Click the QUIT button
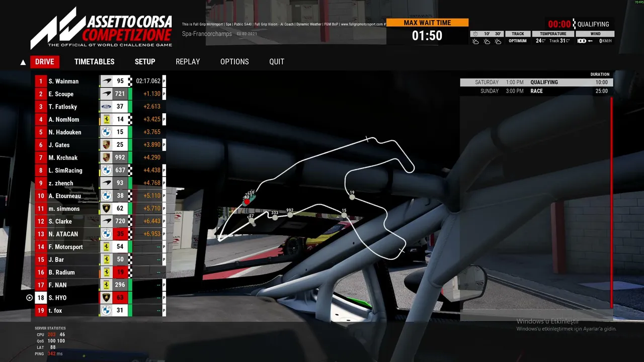This screenshot has height=362, width=644. [x=277, y=62]
